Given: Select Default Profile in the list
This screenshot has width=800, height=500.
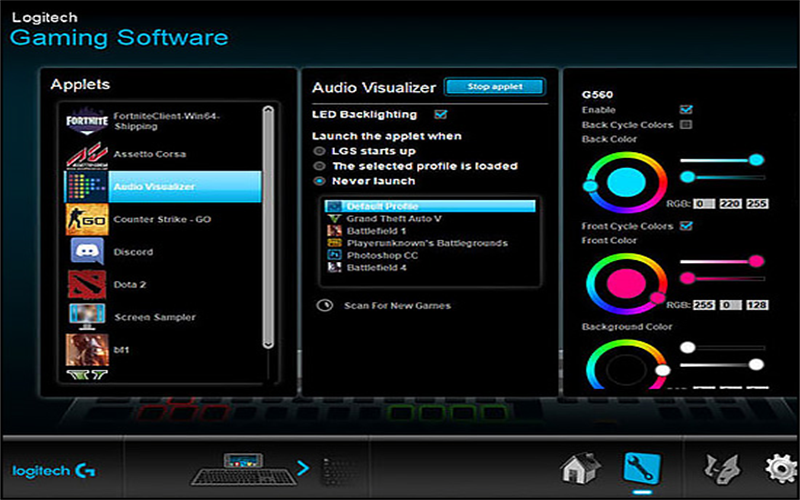Looking at the screenshot, I should coord(430,206).
